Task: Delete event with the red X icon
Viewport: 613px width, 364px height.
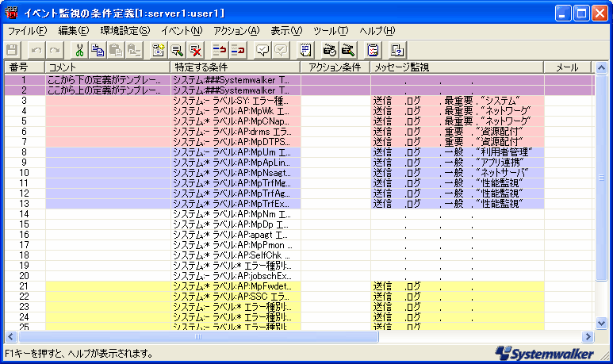Action: click(195, 50)
